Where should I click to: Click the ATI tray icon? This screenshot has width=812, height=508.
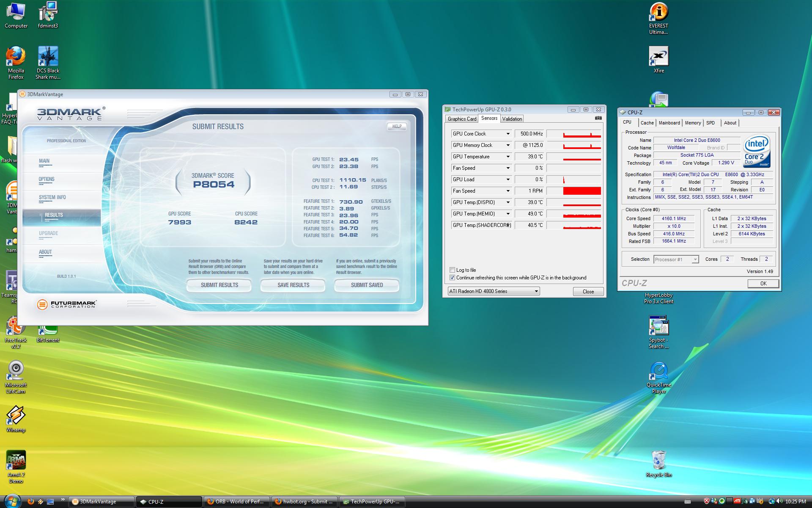click(x=737, y=501)
